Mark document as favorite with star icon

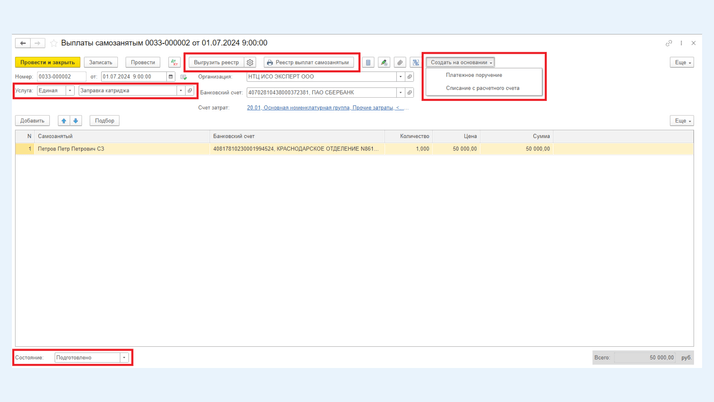pos(54,43)
